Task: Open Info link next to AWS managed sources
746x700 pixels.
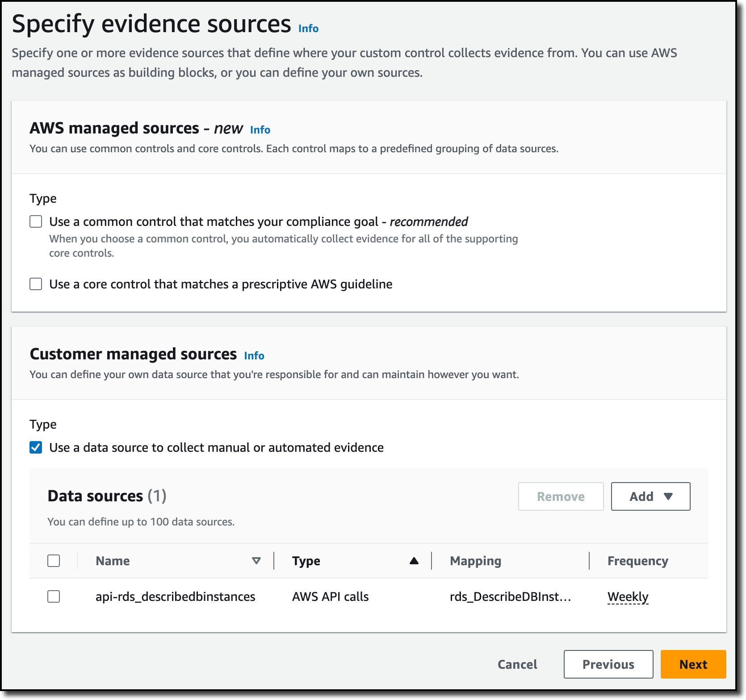Action: point(260,130)
